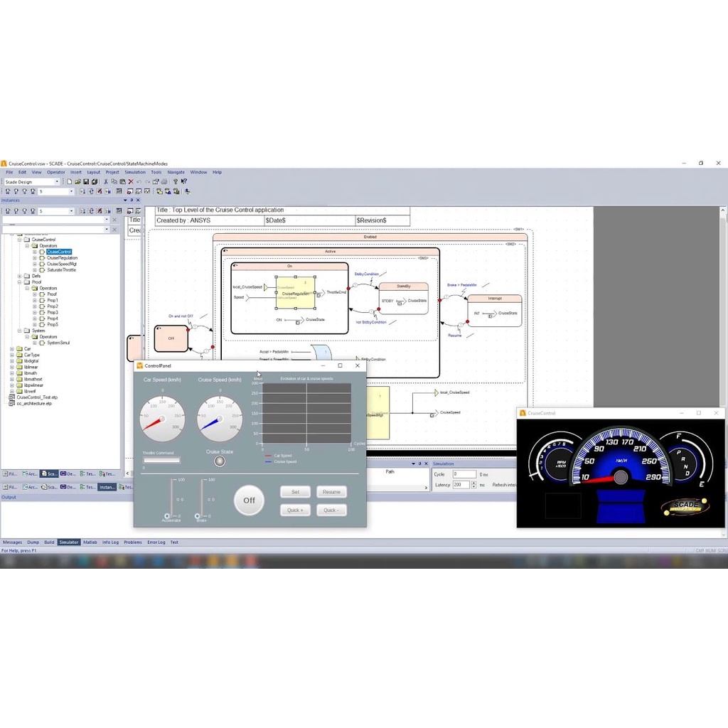Cut selection using the scissors icon
Screen dimensions: 728x728
click(106, 181)
